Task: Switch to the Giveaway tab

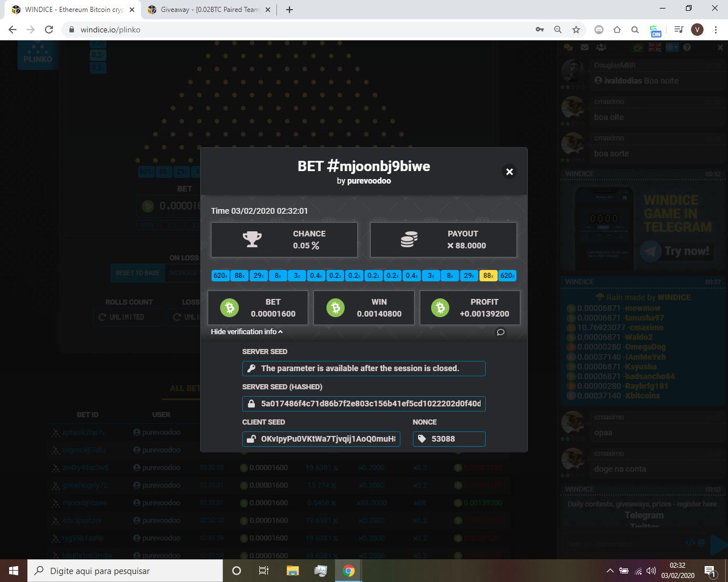Action: click(209, 10)
